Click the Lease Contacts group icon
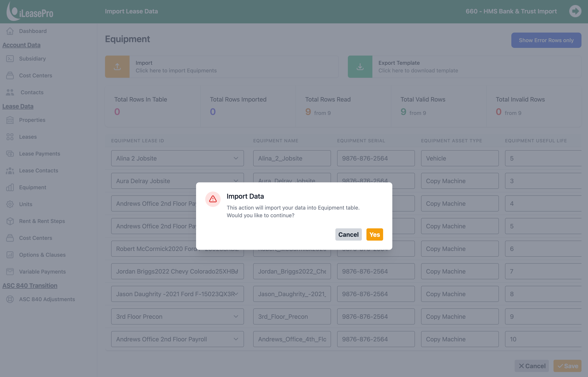This screenshot has height=377, width=588. click(10, 171)
